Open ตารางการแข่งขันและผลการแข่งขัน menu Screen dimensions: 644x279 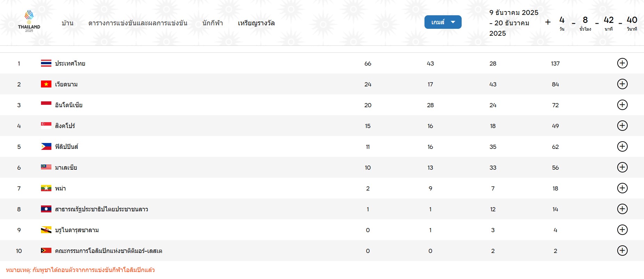pos(138,23)
